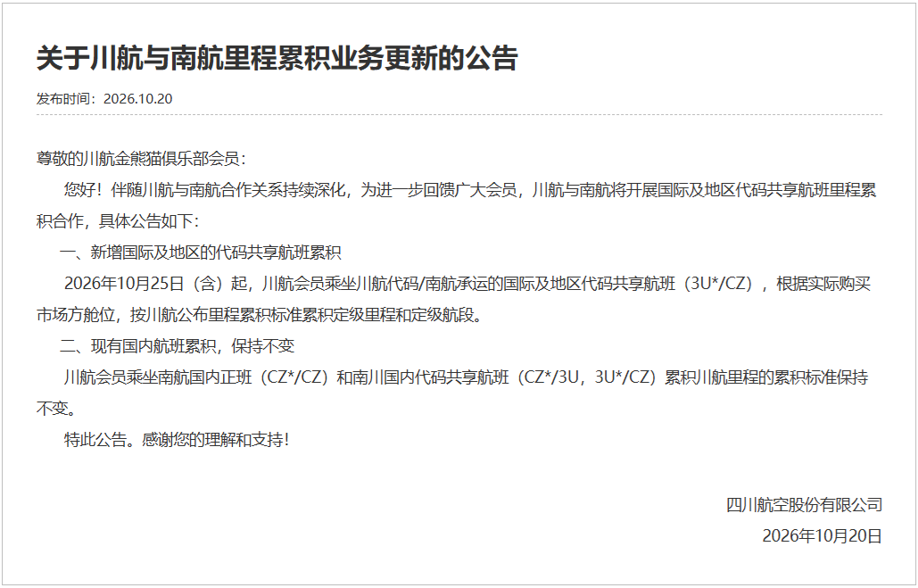Click the greeting line 尊敬的川航金熊猫俱乐部会员
This screenshot has width=918, height=588.
[142, 159]
